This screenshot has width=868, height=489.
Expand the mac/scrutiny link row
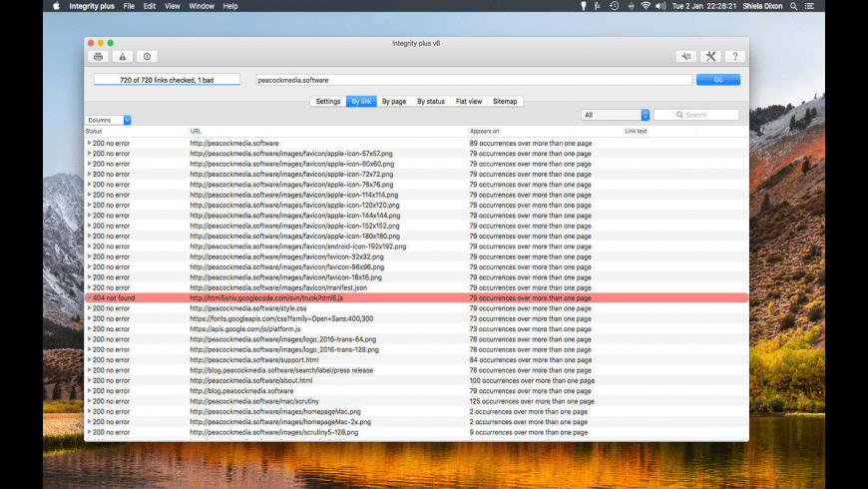coord(89,401)
